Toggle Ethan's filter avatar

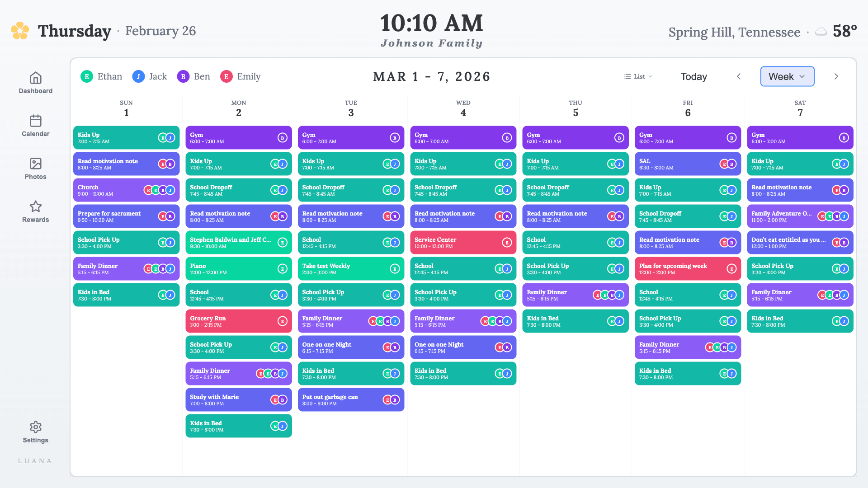pyautogui.click(x=86, y=76)
